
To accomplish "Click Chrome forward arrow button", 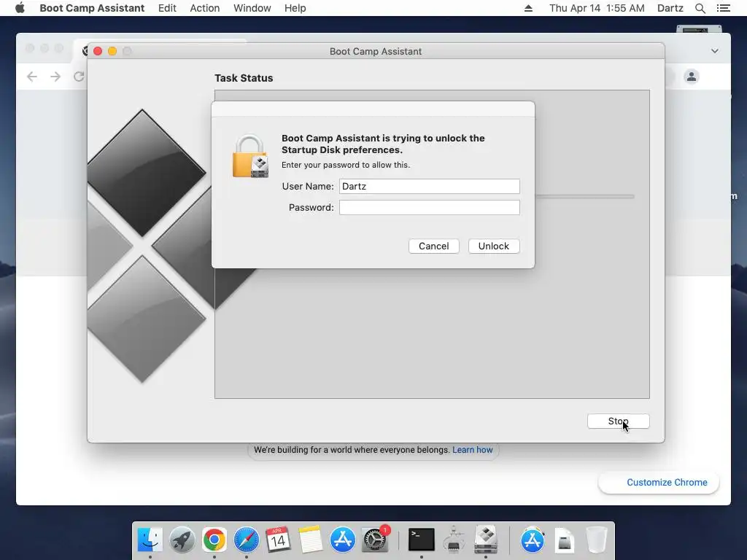I will (55, 76).
